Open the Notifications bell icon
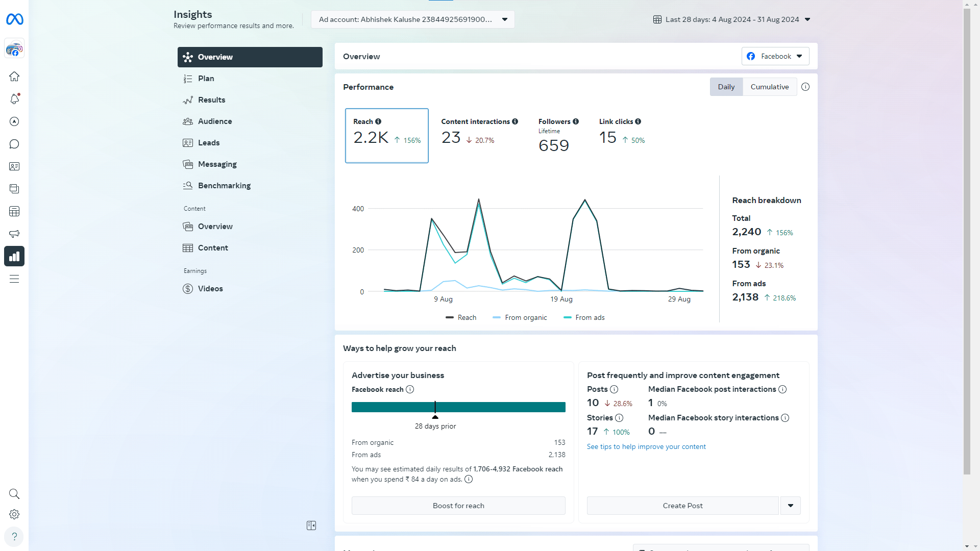 [14, 99]
